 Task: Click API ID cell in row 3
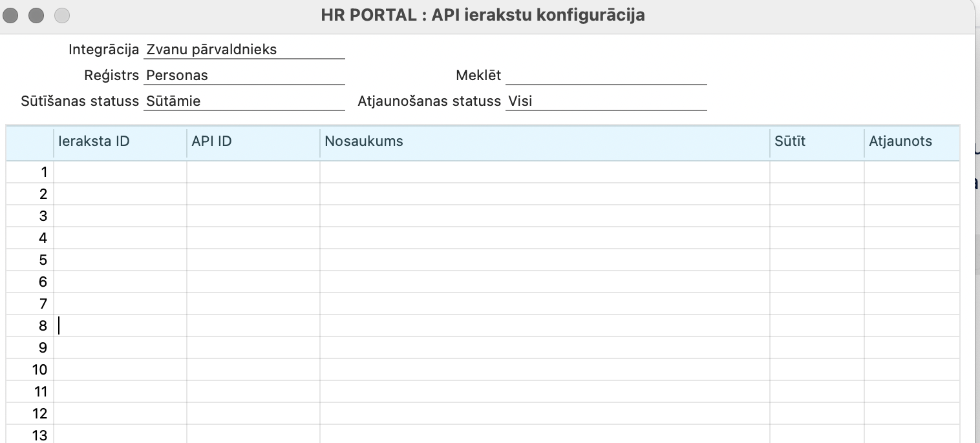click(253, 216)
